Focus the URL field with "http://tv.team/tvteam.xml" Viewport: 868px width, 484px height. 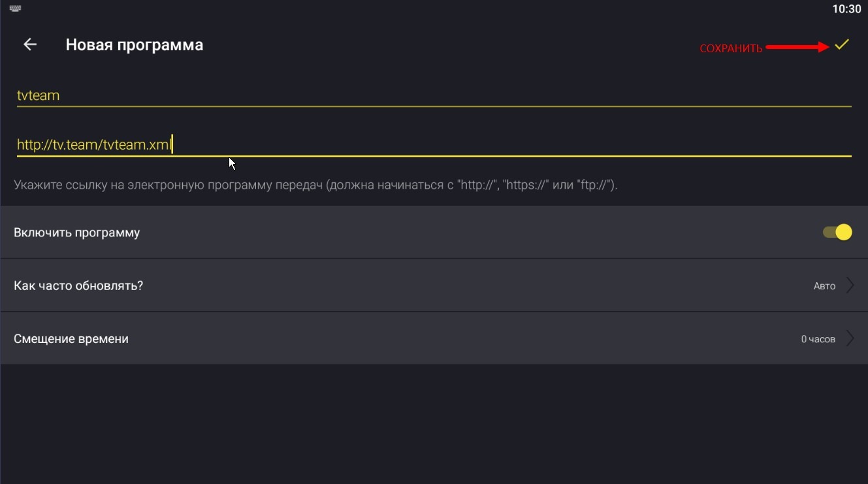coord(392,145)
